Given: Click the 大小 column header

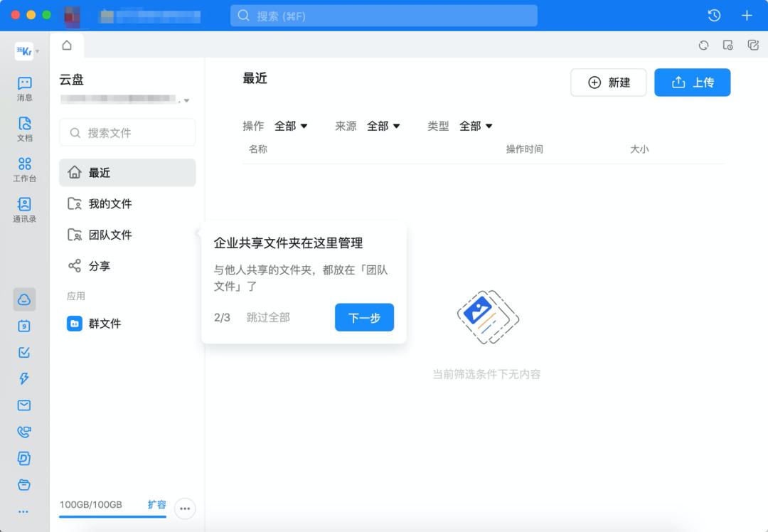Looking at the screenshot, I should coord(639,149).
